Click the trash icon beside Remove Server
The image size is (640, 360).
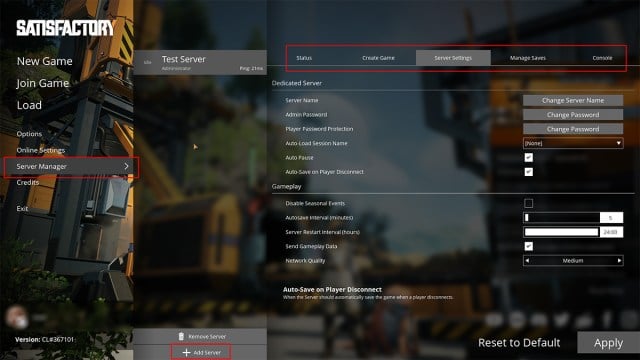point(181,336)
